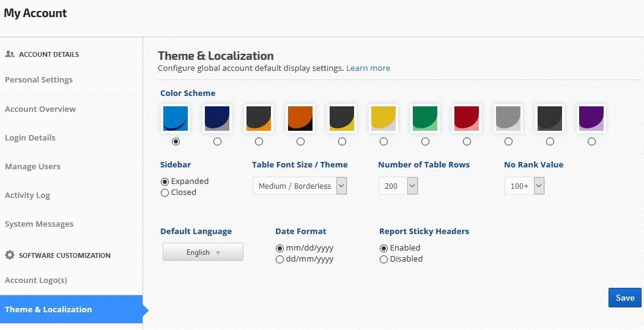Click the users icon beside Account Details
644x330 pixels.
pos(10,54)
